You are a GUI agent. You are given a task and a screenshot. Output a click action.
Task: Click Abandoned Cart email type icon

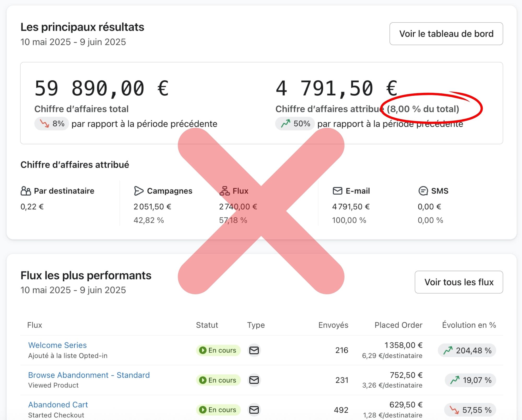pos(254,410)
